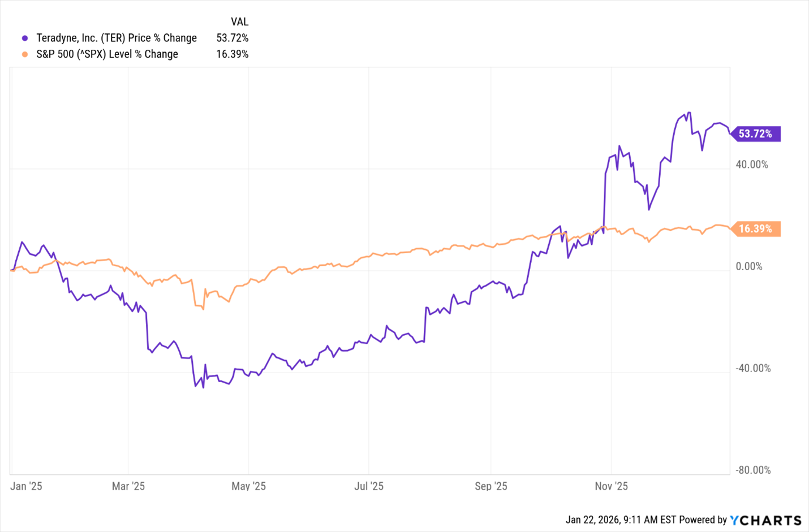809x532 pixels.
Task: Click the Mar '25 x-axis label
Action: pos(128,486)
